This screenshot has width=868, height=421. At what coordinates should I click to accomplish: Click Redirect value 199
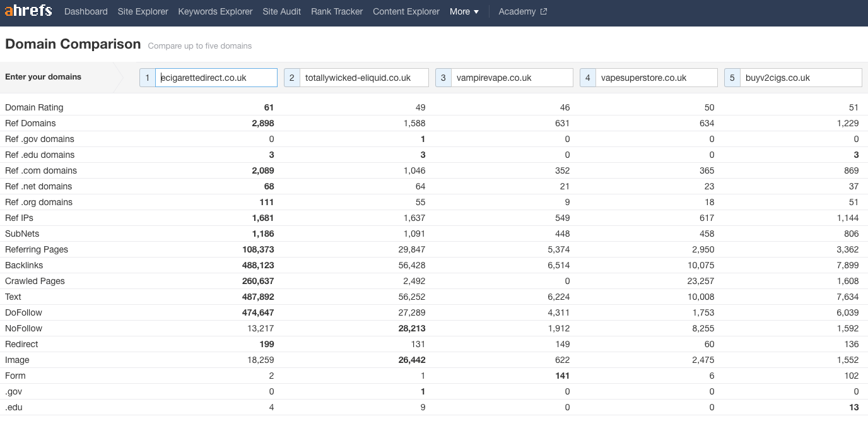tap(266, 344)
